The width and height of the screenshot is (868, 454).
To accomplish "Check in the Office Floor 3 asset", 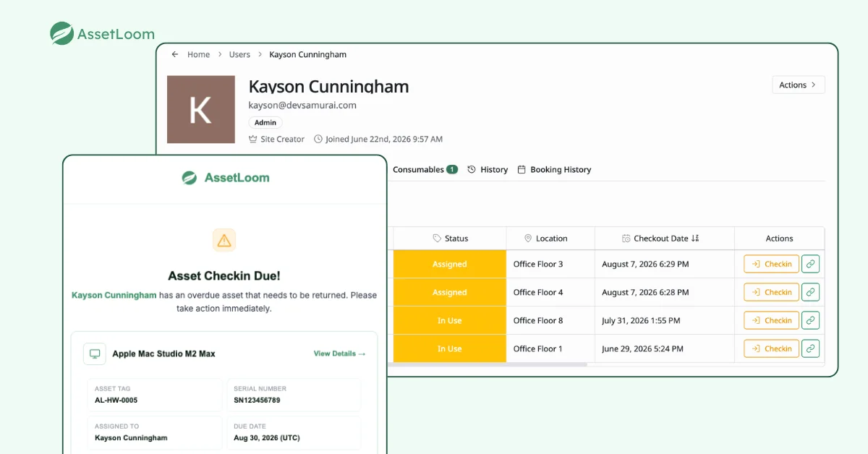I will [x=772, y=264].
